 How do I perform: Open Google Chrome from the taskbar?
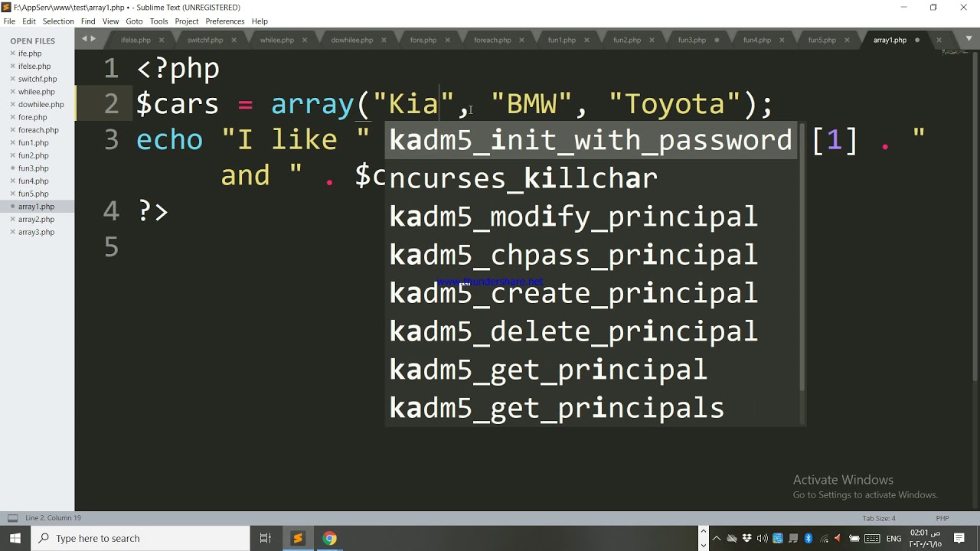(x=330, y=538)
